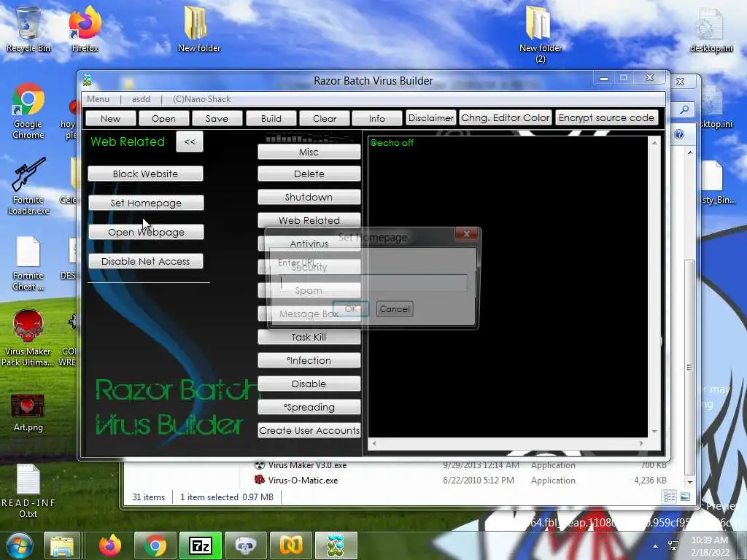Viewport: 747px width, 560px height.
Task: Open Create User Accounts
Action: (309, 430)
